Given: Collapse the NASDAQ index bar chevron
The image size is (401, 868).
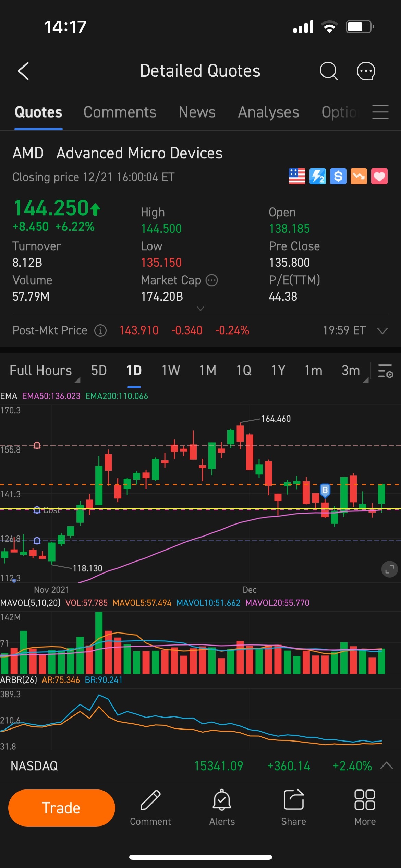Looking at the screenshot, I should pos(386,765).
